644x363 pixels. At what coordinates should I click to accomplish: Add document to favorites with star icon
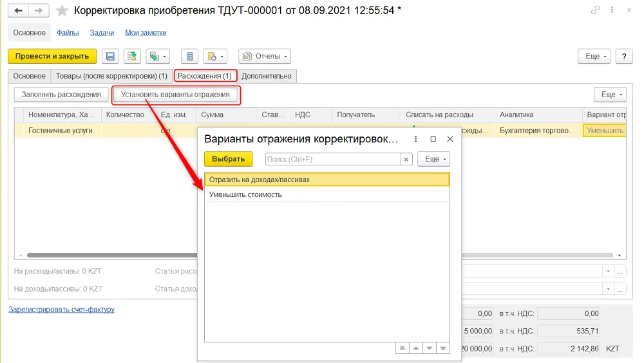pyautogui.click(x=62, y=11)
